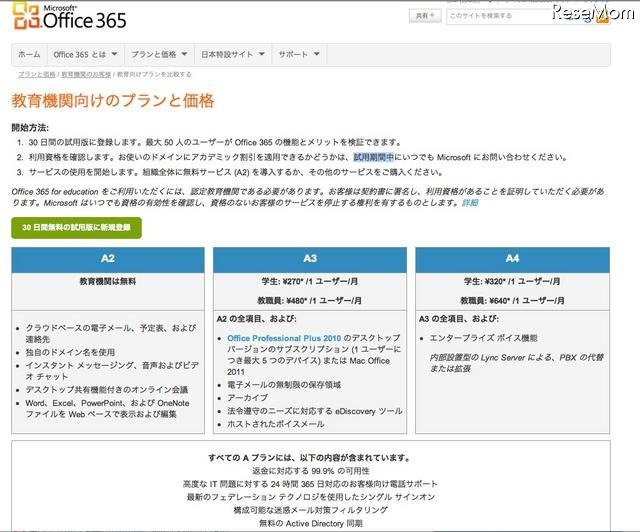
Task: Select the A4 plan header
Action: pos(512,259)
